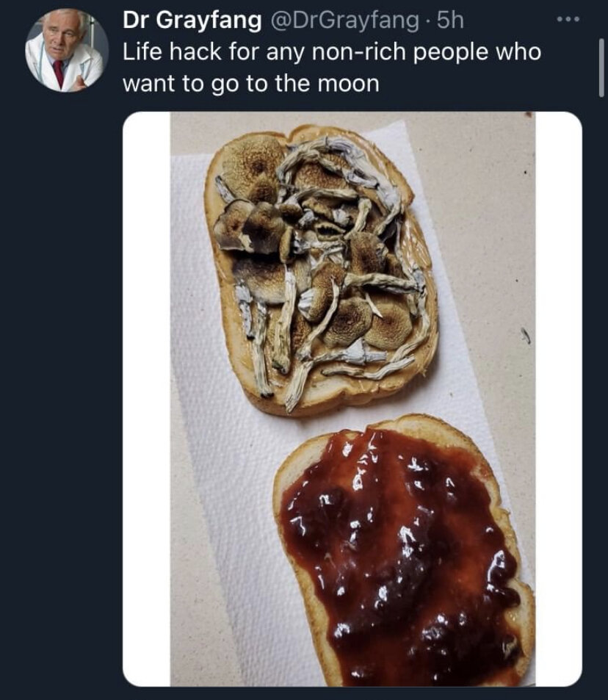Click the mushroom-topped bread slice in photo
Screen dimensions: 608x700
click(x=323, y=264)
